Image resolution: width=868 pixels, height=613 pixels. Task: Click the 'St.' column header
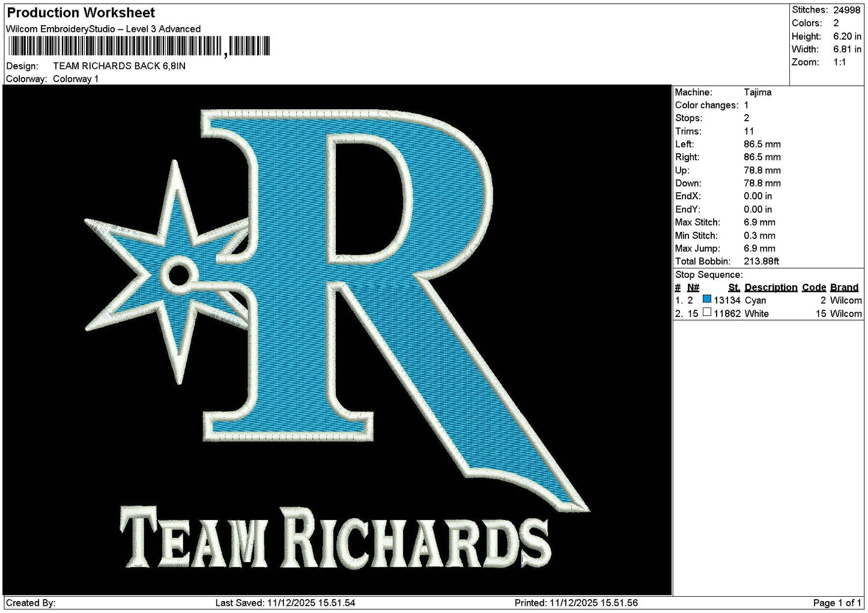tap(734, 288)
